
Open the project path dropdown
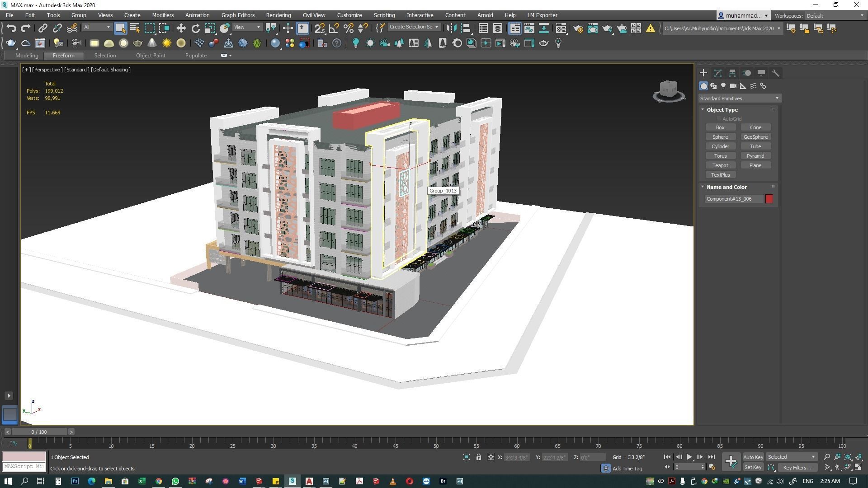[x=722, y=28]
